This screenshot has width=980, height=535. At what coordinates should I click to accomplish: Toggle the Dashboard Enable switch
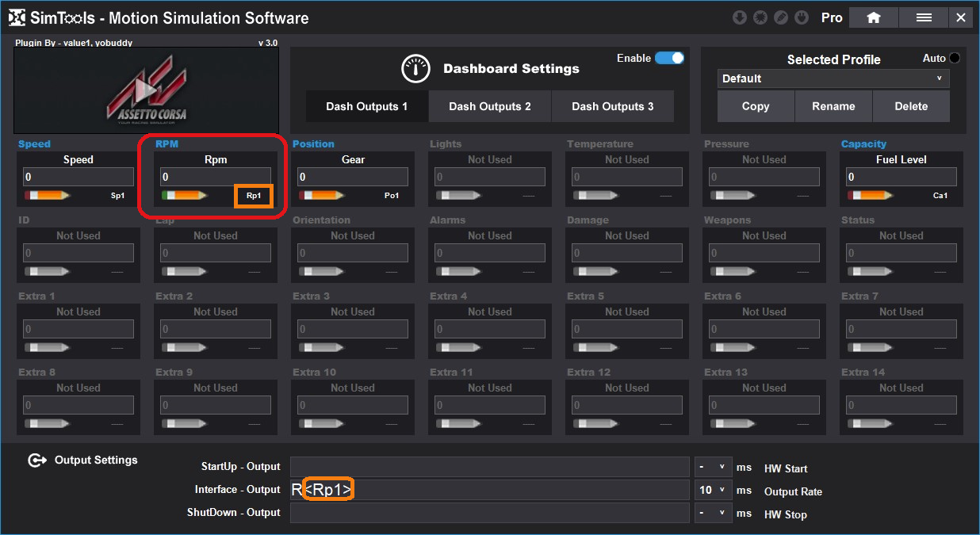669,58
